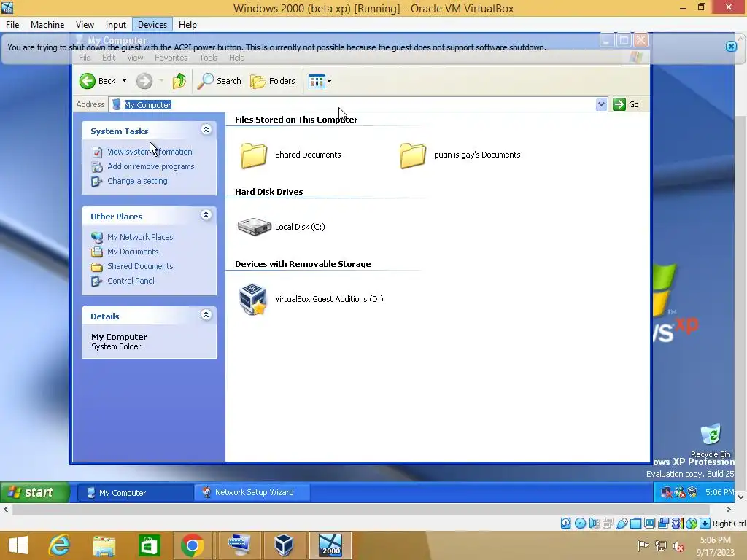Screen dimensions: 747x560
Task: Click VirtualBox mouse integration indicator
Action: click(692, 524)
